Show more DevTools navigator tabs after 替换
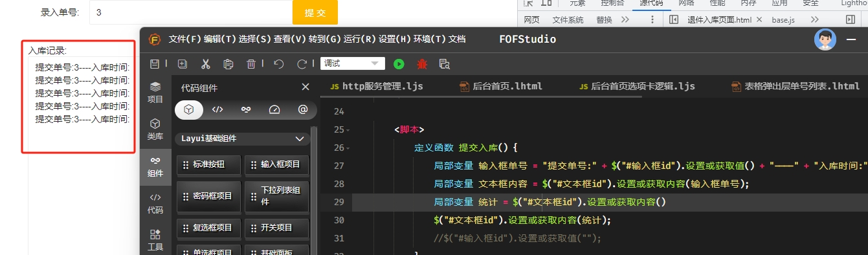The width and height of the screenshot is (868, 255). coord(625,20)
